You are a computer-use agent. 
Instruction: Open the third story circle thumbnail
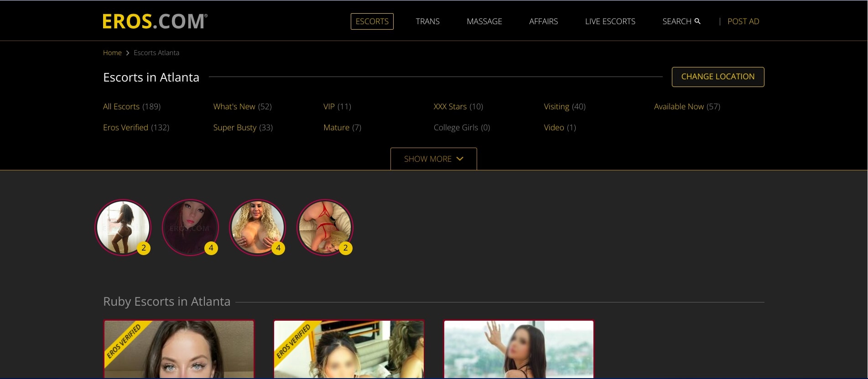click(x=258, y=227)
